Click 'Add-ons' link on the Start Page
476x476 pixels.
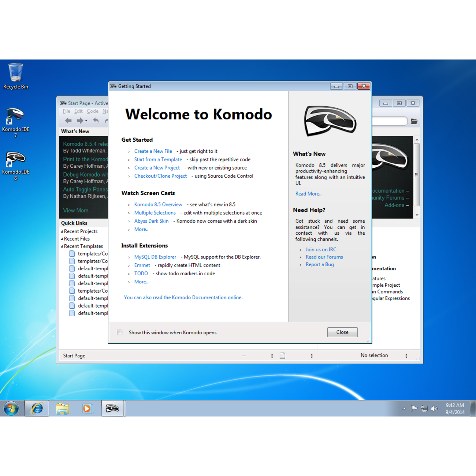(x=394, y=205)
